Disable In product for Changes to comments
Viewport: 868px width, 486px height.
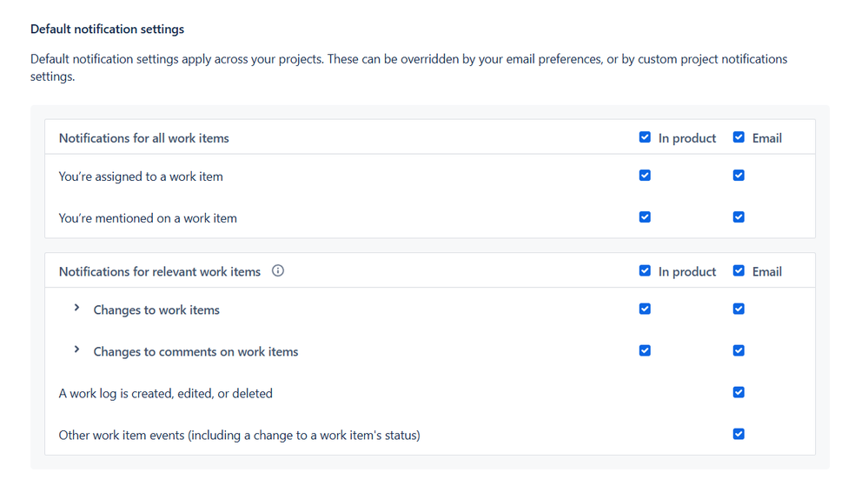tap(645, 350)
